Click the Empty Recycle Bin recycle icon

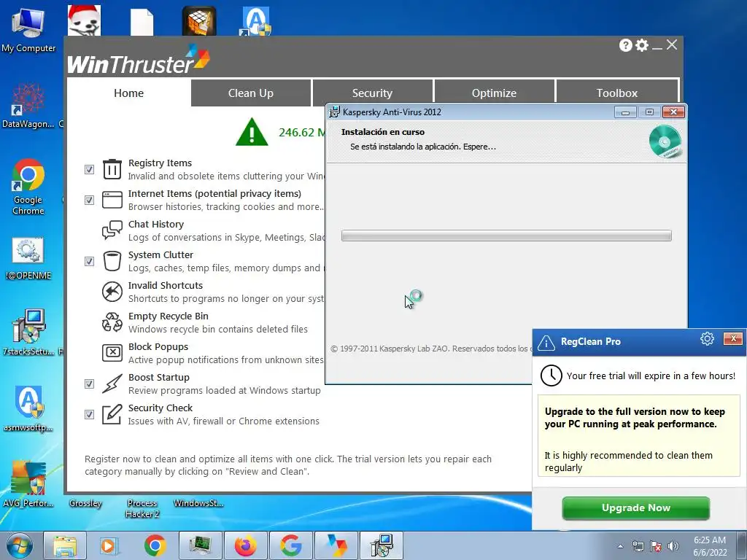coord(112,322)
